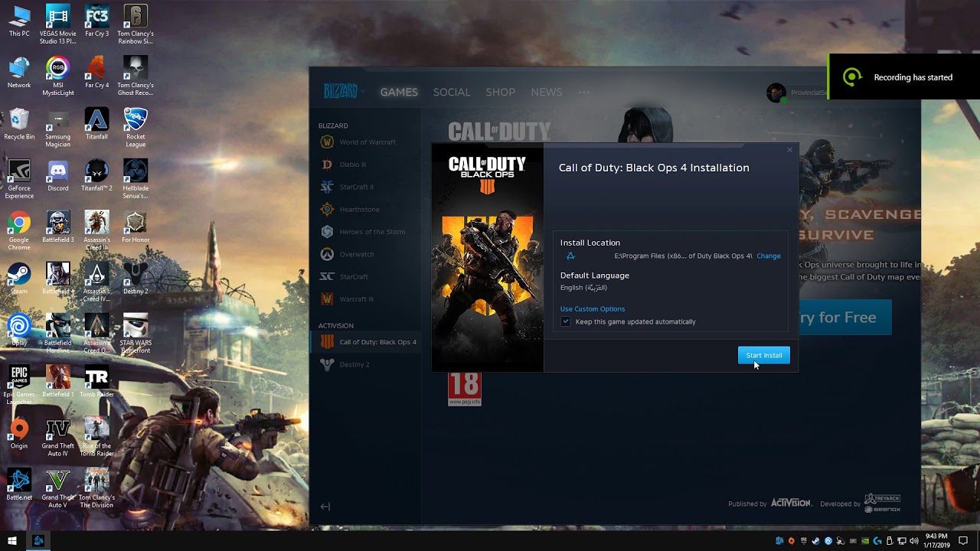The height and width of the screenshot is (551, 980).
Task: Open Battle.net desktop shortcut
Action: (x=19, y=484)
